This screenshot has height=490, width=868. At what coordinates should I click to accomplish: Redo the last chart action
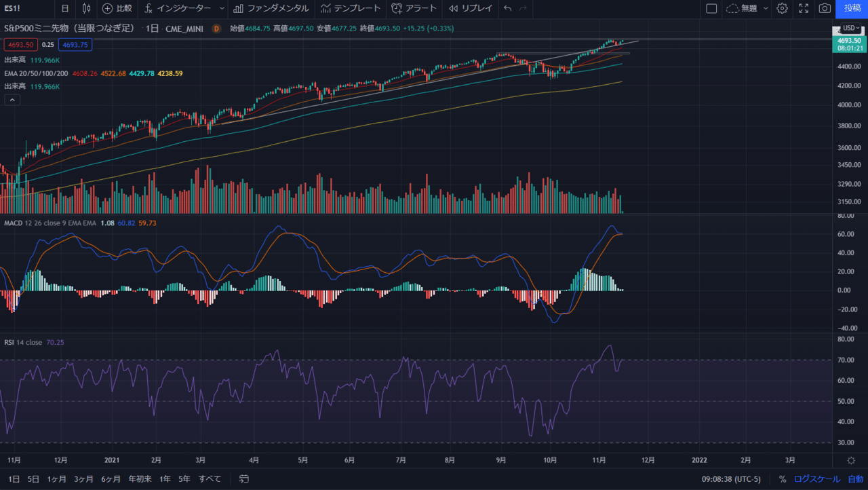click(x=523, y=8)
